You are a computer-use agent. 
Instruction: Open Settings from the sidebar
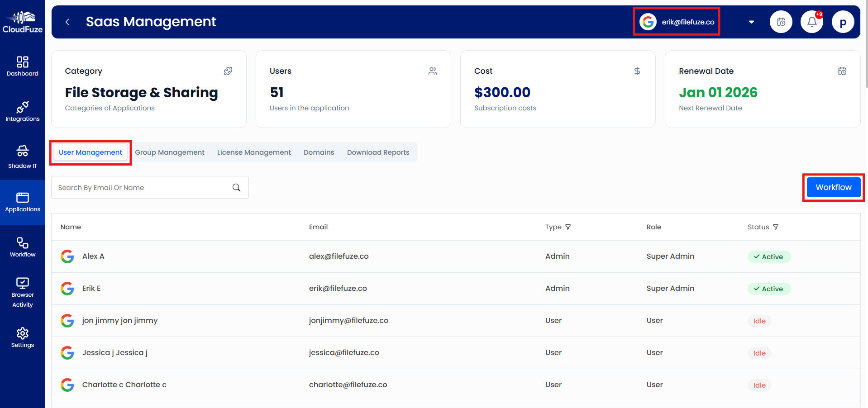pyautogui.click(x=23, y=337)
